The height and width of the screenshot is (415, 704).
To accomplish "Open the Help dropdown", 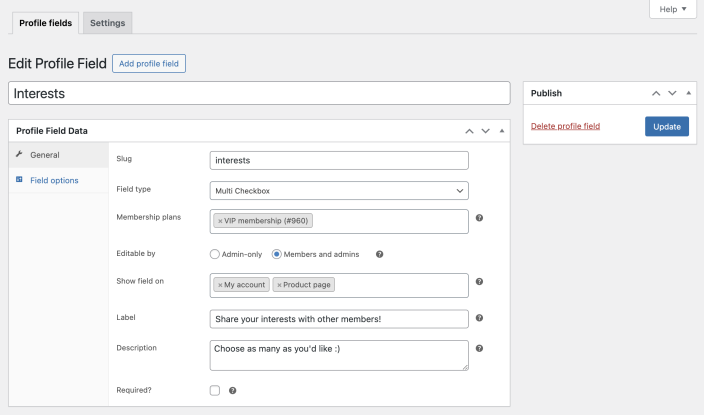I will coord(671,9).
